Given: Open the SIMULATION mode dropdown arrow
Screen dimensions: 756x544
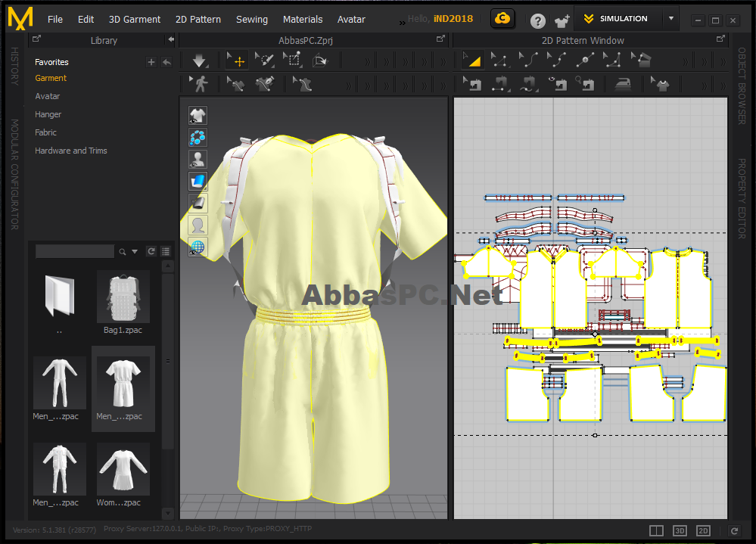Looking at the screenshot, I should tap(671, 19).
